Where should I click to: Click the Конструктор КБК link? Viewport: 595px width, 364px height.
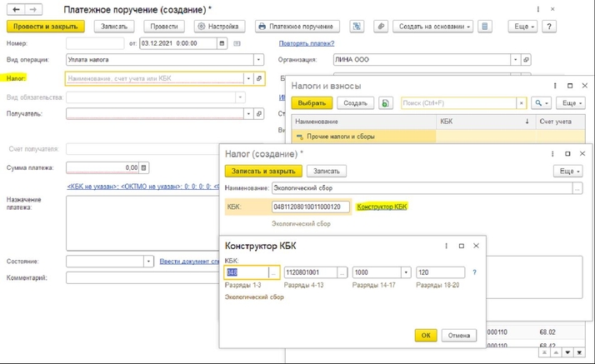(x=382, y=207)
